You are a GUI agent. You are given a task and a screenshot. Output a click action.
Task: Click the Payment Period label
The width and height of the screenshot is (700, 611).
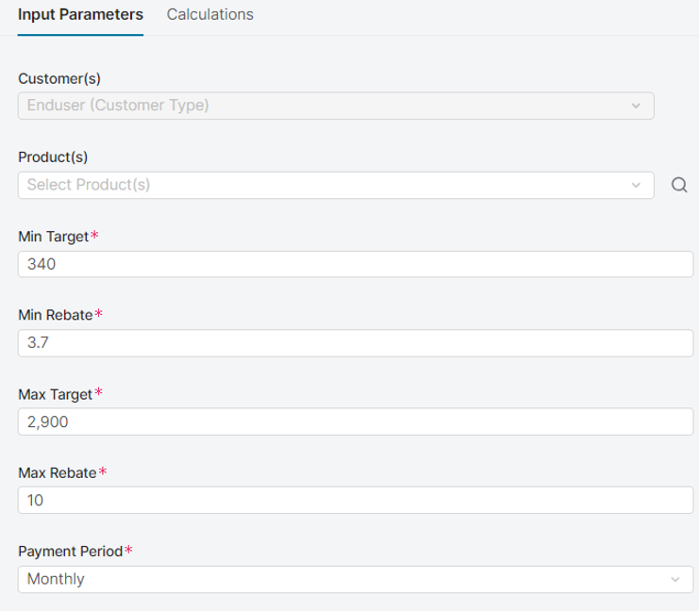[x=71, y=552]
